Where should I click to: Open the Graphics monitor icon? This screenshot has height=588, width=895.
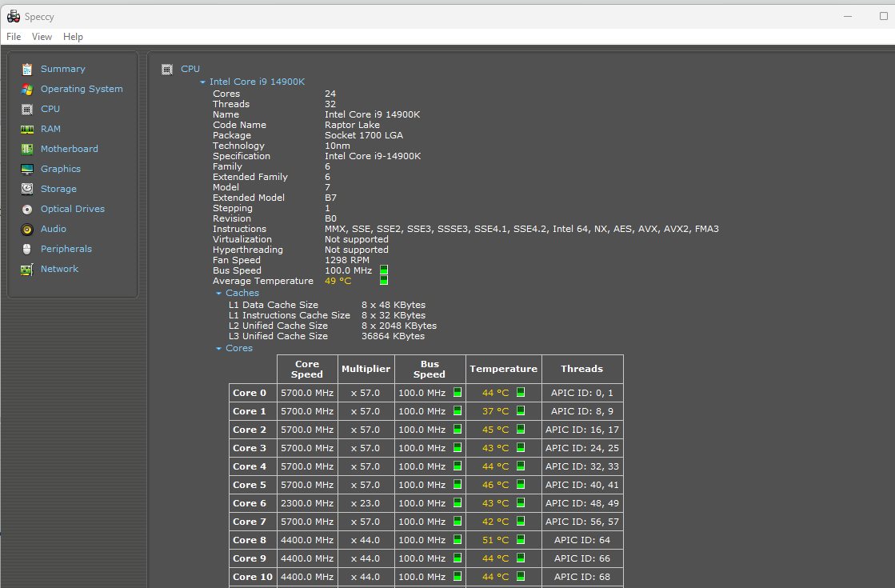point(27,170)
